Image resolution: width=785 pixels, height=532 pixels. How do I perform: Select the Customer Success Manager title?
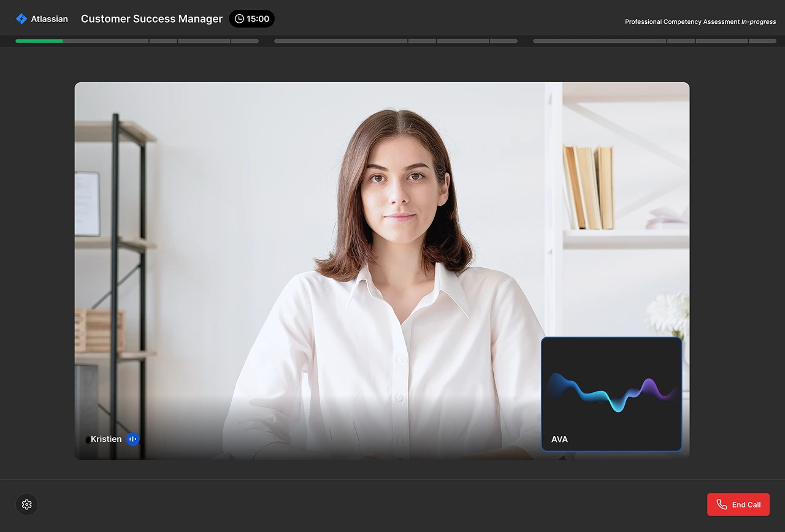151,18
